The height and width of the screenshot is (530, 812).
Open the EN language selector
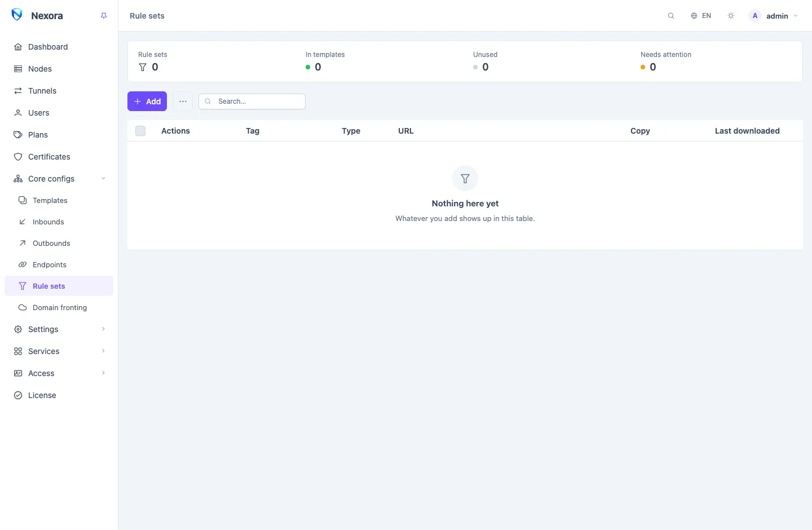pos(701,16)
